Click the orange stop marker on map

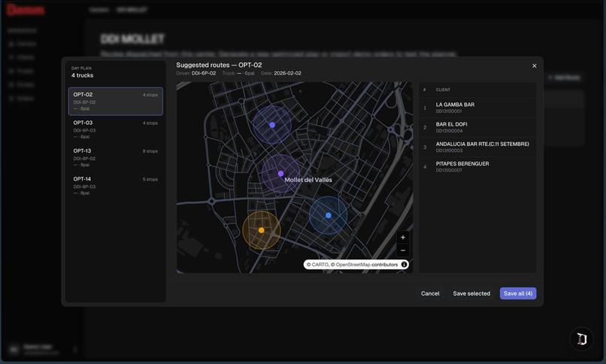pyautogui.click(x=261, y=230)
